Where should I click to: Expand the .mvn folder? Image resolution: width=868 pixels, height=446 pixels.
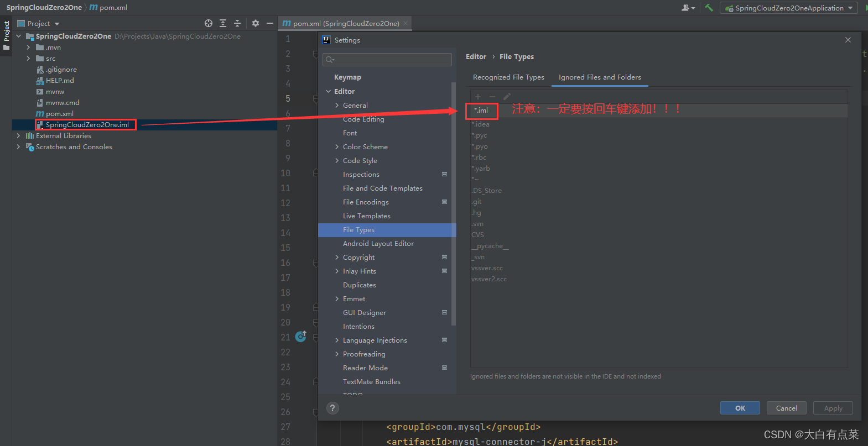click(x=28, y=48)
